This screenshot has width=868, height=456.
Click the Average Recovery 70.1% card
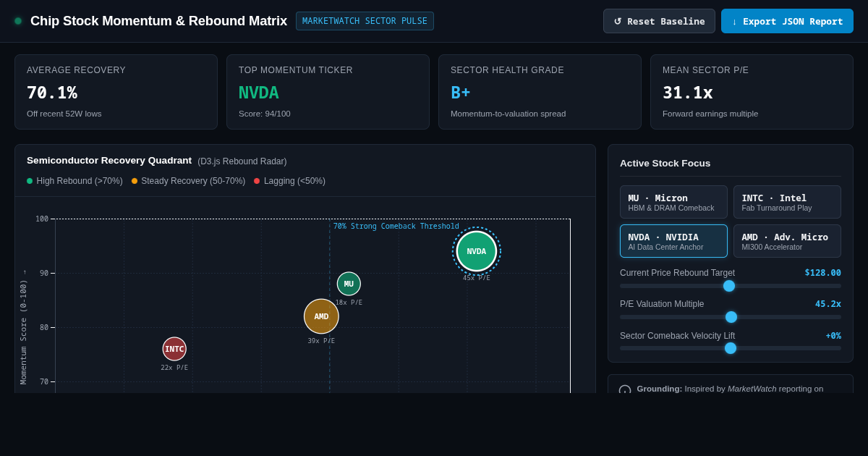[116, 92]
